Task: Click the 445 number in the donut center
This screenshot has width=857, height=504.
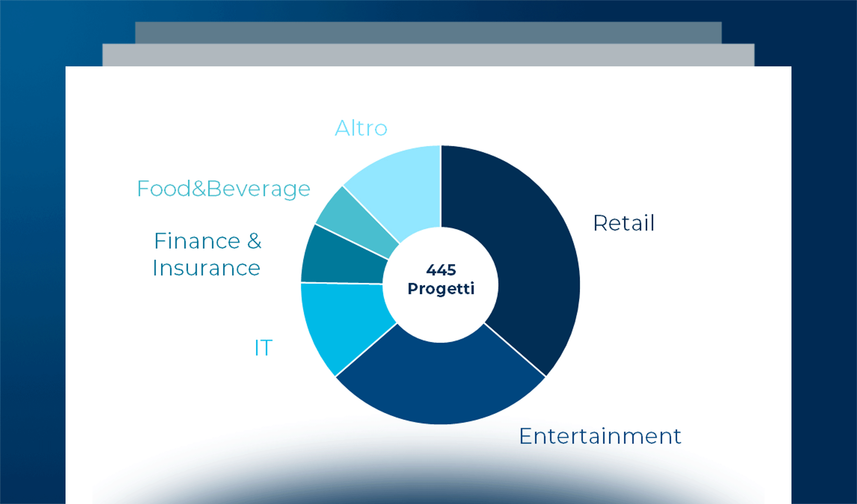Action: pyautogui.click(x=441, y=270)
